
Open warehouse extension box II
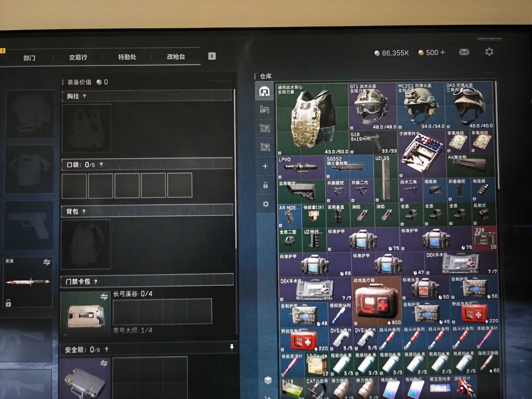click(265, 109)
